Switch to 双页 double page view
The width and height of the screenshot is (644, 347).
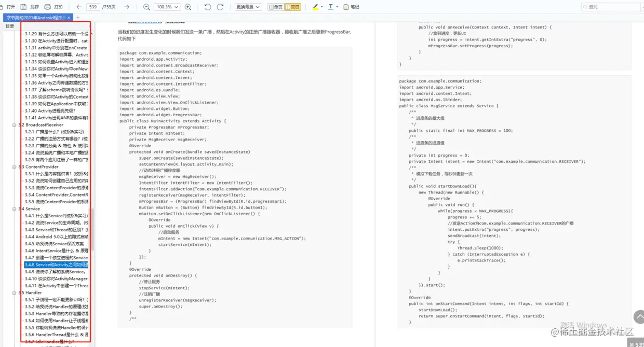292,7
